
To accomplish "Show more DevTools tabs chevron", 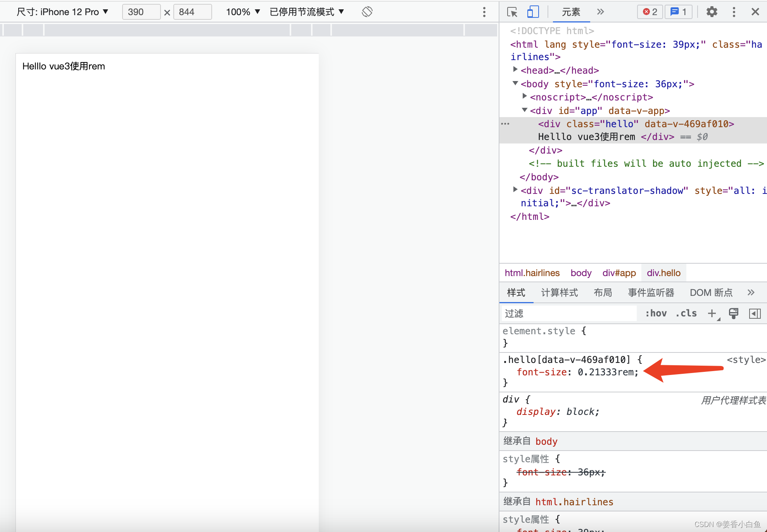I will [601, 12].
